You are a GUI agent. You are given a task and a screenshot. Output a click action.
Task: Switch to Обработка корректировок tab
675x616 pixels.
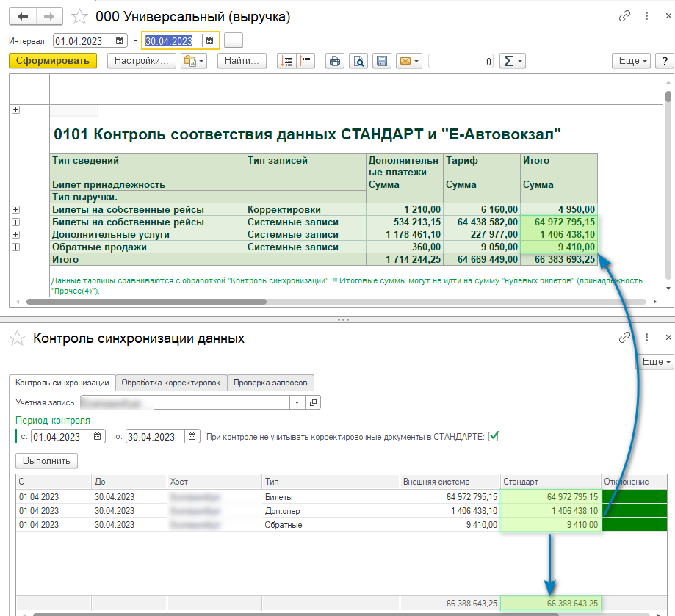[x=170, y=383]
